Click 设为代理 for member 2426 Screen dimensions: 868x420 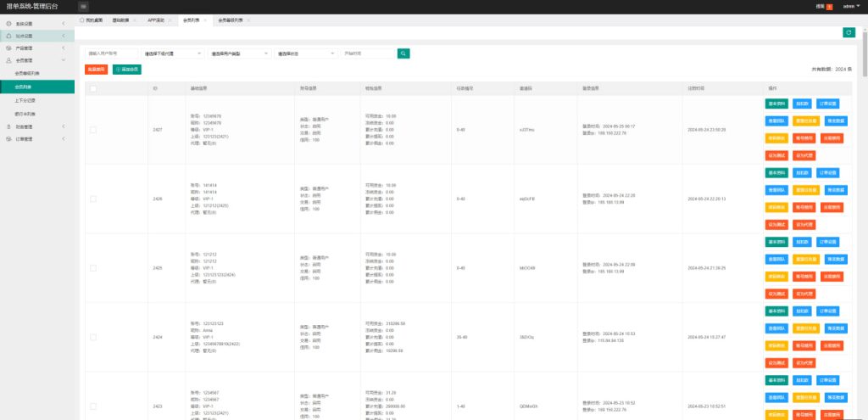(804, 224)
